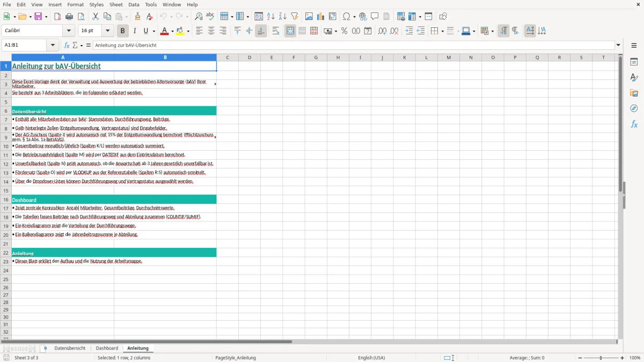
Task: Open the sidebar Gallery panel
Action: coord(634,93)
